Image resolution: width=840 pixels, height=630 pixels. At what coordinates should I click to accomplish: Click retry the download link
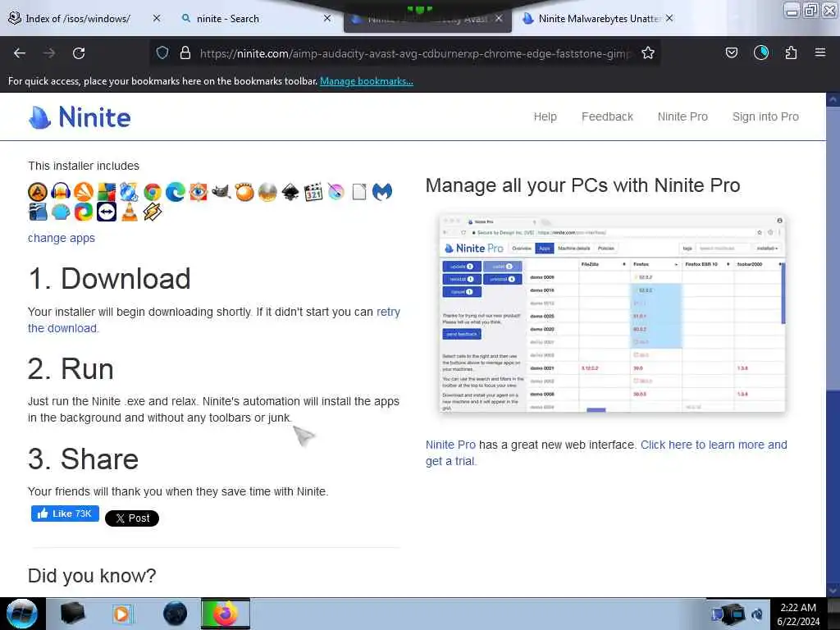pos(214,320)
